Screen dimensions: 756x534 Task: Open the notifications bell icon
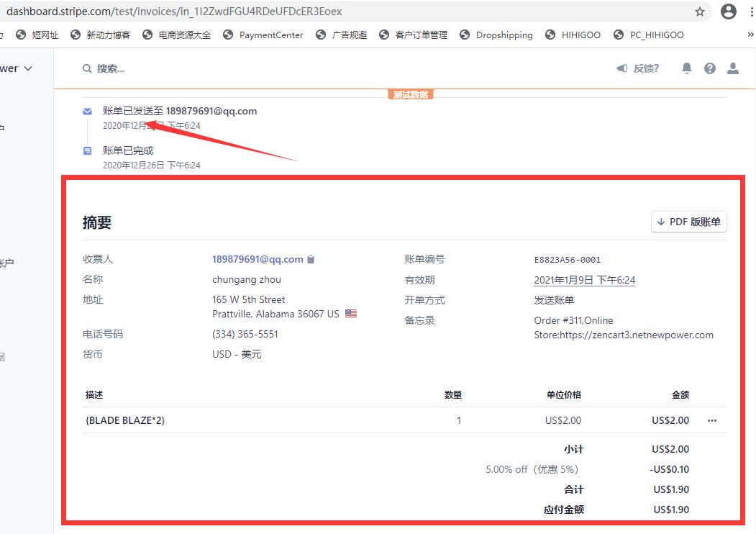point(686,68)
